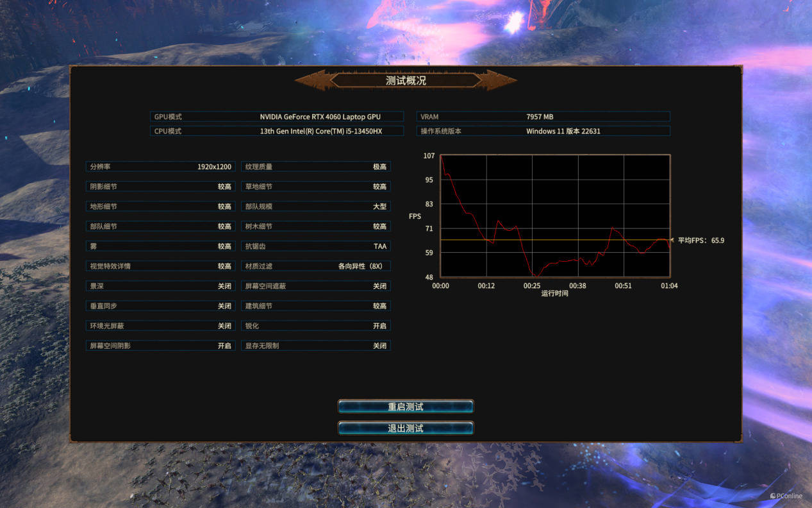Viewport: 812px width, 508px height.
Task: Click the 材质过滤 各向异性 8X row
Action: pyautogui.click(x=316, y=266)
